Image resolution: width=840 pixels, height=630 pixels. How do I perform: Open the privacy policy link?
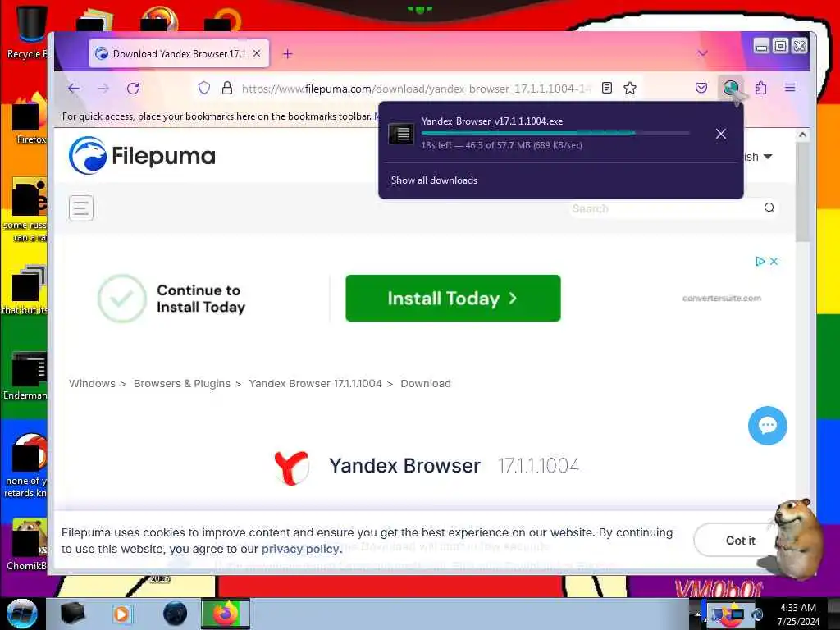pyautogui.click(x=300, y=549)
